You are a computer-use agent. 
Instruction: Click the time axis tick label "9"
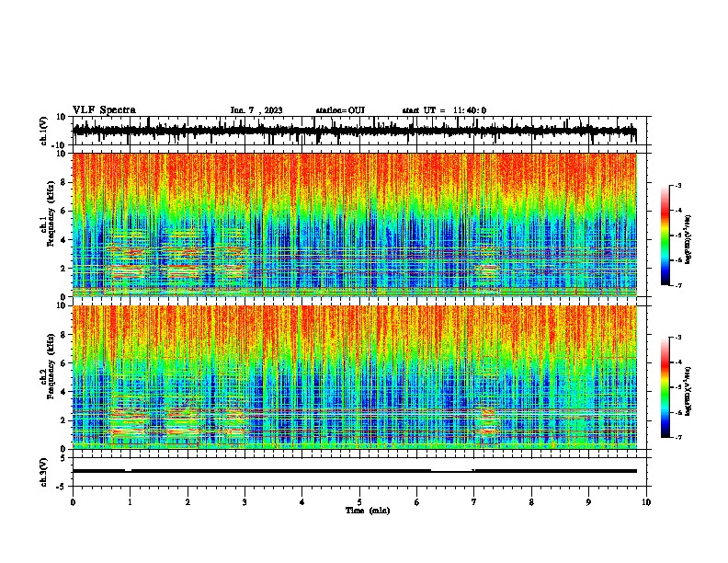(588, 502)
